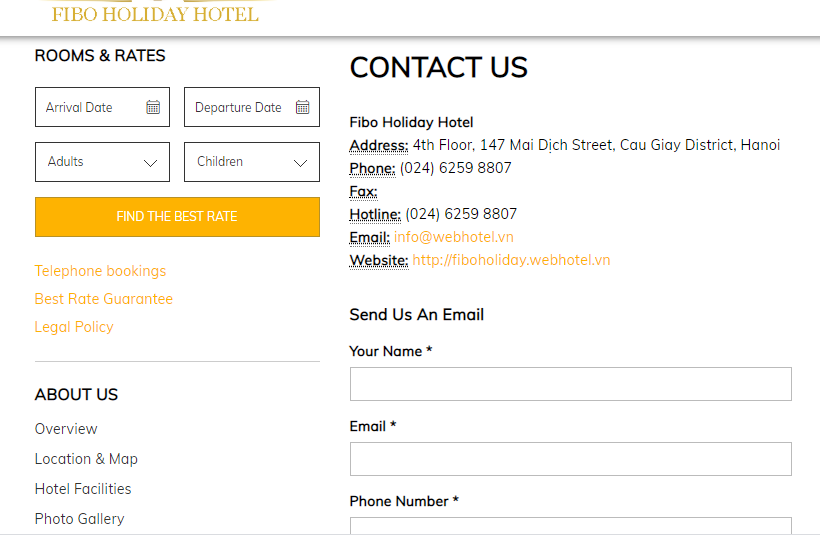Go to the Location & Map page
Screen dimensions: 820x540
coord(86,459)
